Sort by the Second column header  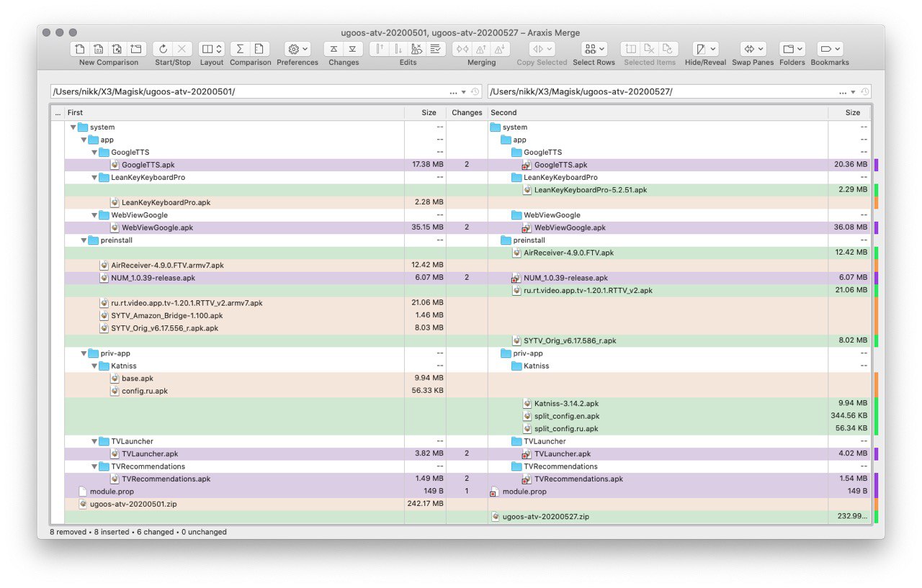(x=658, y=112)
